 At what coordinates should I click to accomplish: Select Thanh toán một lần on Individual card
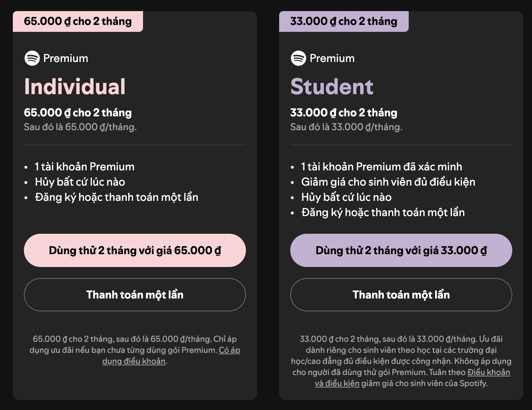[x=135, y=295]
